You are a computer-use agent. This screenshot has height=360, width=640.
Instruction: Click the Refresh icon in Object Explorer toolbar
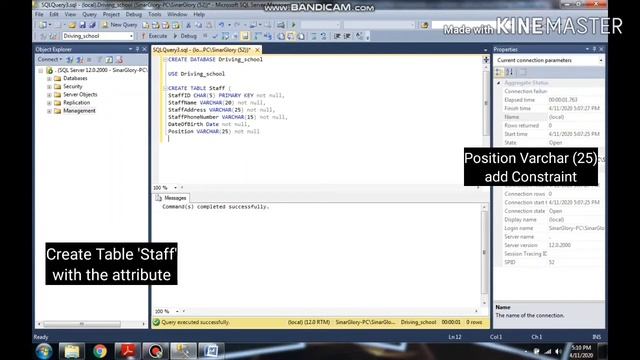point(109,60)
